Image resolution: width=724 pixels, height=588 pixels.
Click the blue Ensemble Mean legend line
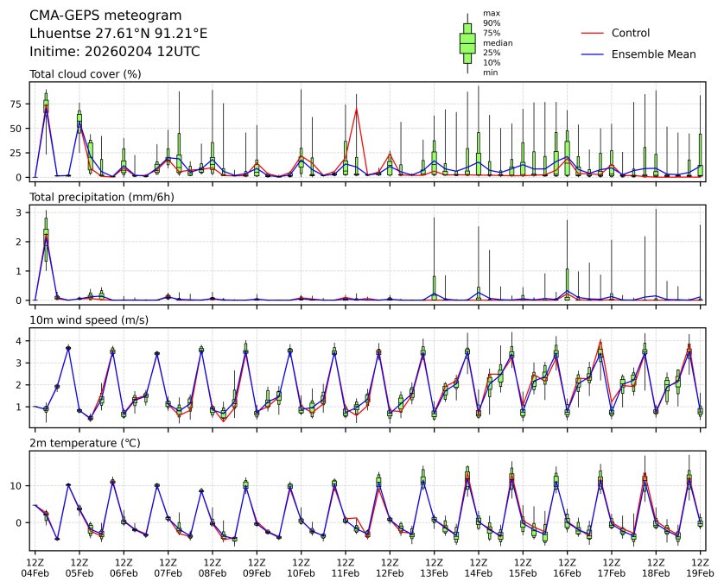(590, 54)
